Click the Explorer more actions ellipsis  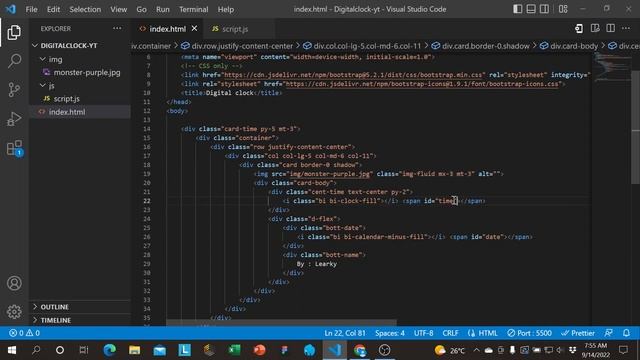(x=117, y=29)
